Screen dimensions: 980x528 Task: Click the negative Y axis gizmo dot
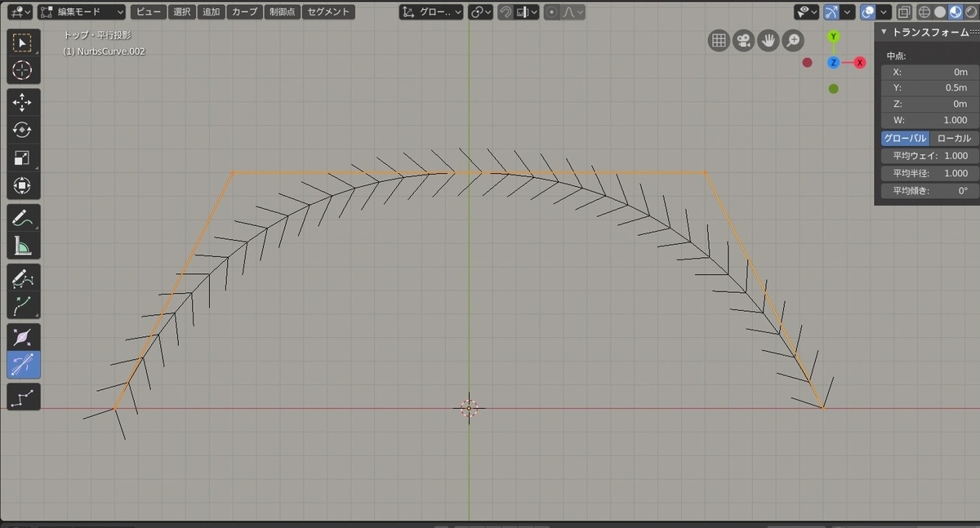833,88
